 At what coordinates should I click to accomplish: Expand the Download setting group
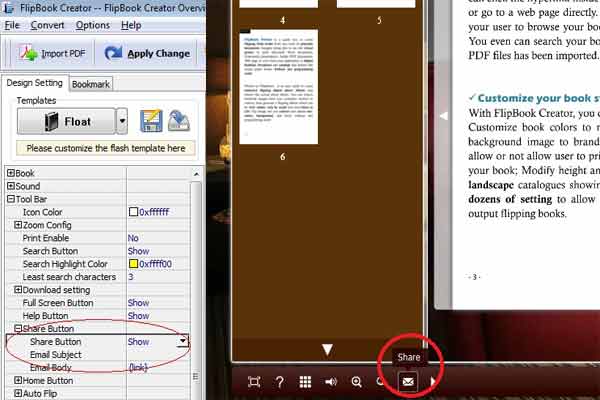coord(18,290)
